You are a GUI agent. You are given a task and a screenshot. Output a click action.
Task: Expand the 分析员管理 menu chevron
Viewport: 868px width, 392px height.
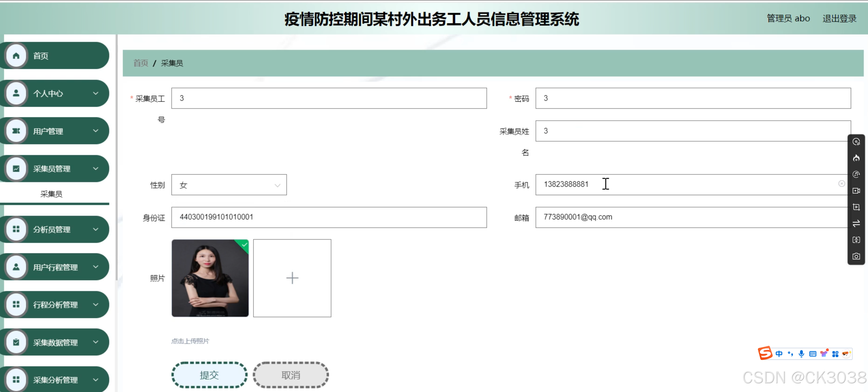[x=96, y=229]
